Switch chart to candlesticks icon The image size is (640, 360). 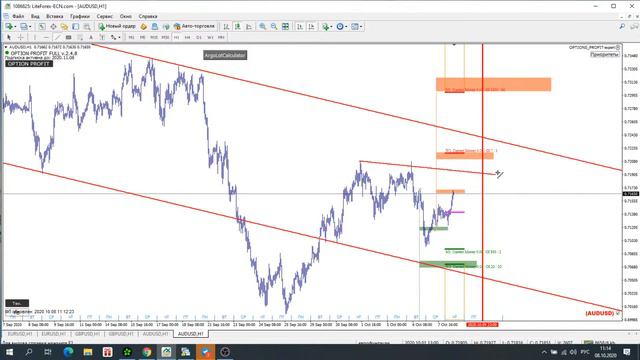click(238, 27)
